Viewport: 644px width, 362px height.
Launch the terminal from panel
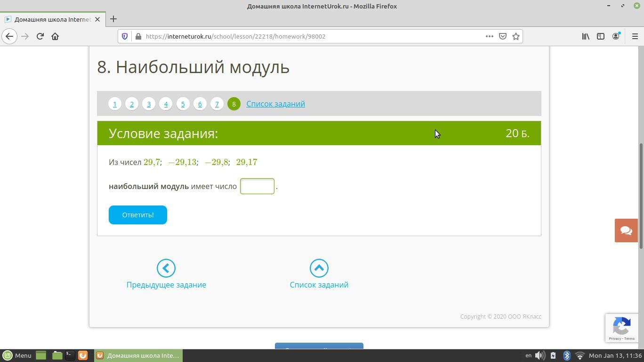click(70, 355)
